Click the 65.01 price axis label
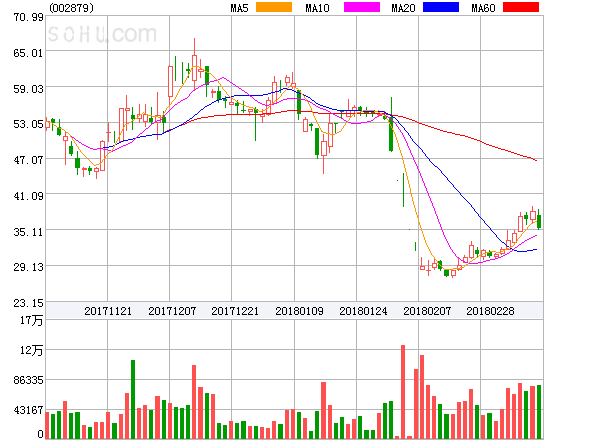This screenshot has height=440, width=600. point(28,53)
